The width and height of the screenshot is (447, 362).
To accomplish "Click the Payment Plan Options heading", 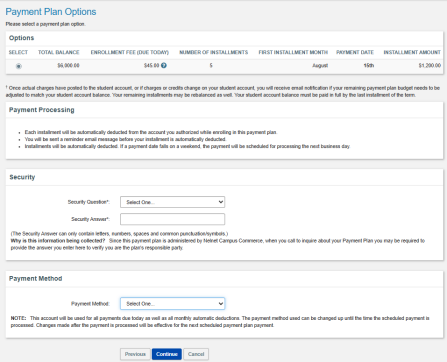I will tap(51, 12).
